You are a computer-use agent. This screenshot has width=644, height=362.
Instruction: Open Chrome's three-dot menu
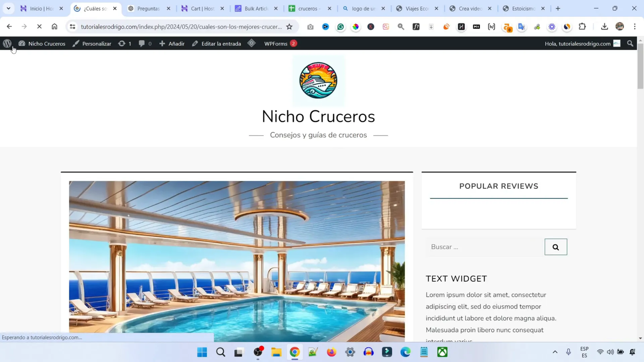point(635,27)
